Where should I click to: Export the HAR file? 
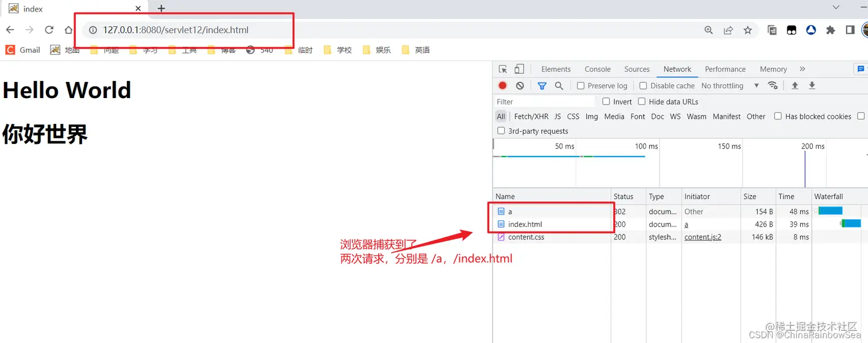(812, 85)
